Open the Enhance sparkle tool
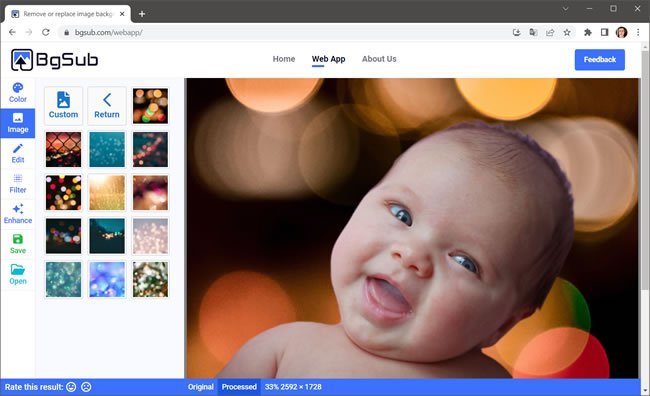This screenshot has height=396, width=650. pyautogui.click(x=18, y=214)
